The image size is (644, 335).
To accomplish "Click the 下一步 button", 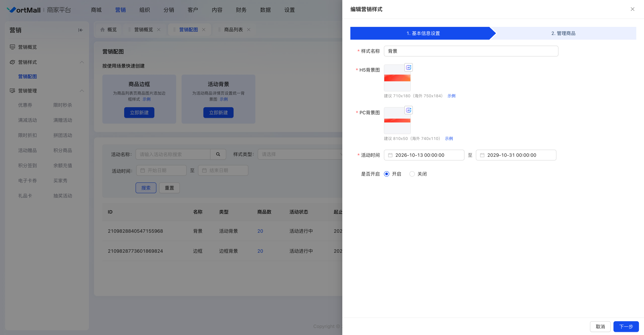I will pos(626,326).
